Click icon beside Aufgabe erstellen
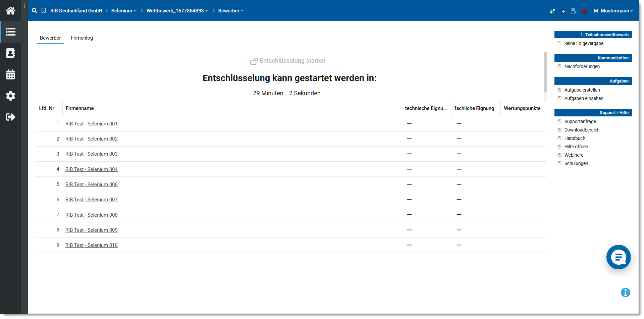644x319 pixels. [x=559, y=90]
